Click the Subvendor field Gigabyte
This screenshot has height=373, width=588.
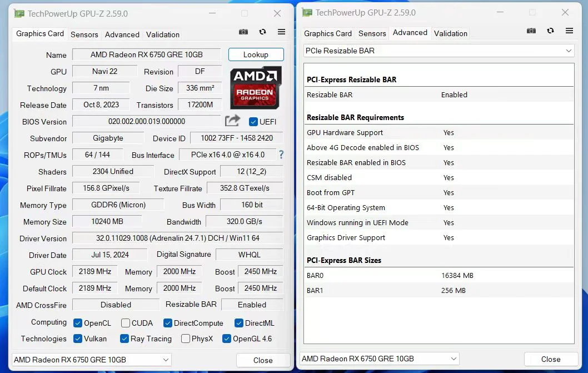point(108,138)
